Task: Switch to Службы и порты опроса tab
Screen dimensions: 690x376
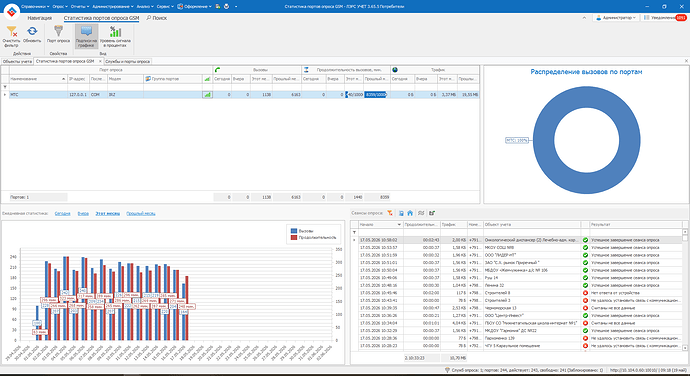Action: 128,62
